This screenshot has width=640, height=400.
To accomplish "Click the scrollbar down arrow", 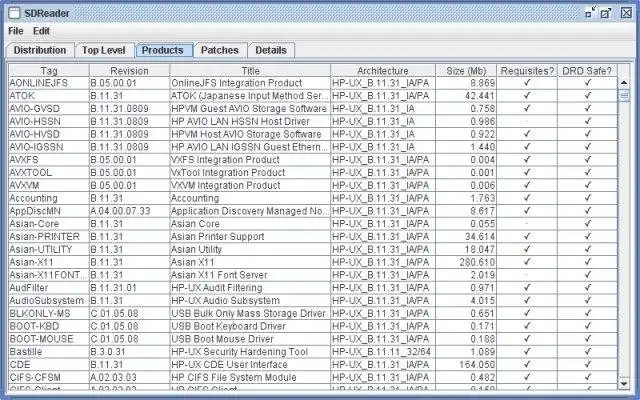I will [x=624, y=384].
